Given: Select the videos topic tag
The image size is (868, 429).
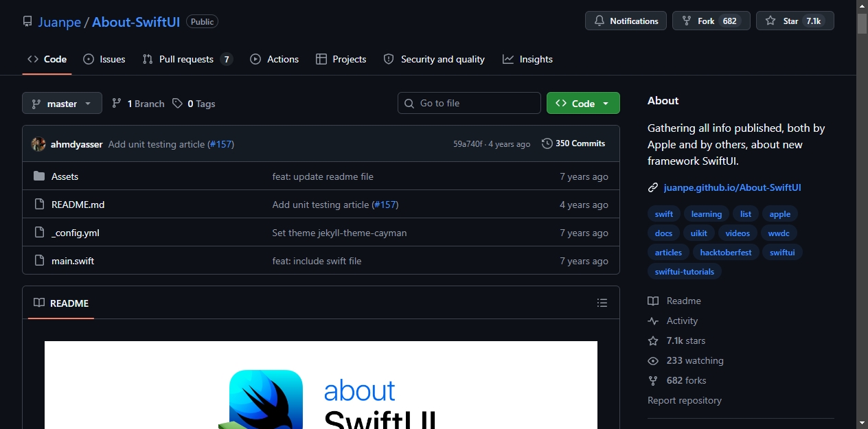Looking at the screenshot, I should (738, 233).
